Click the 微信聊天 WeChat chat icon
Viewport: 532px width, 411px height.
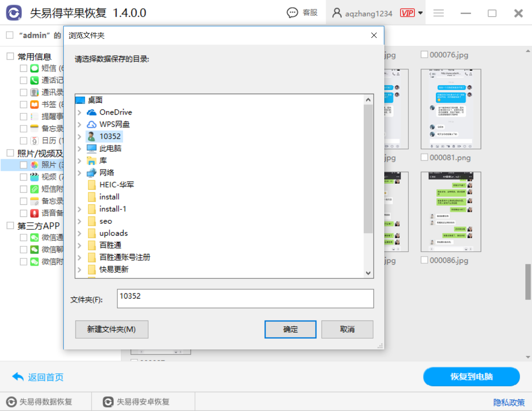(x=33, y=249)
